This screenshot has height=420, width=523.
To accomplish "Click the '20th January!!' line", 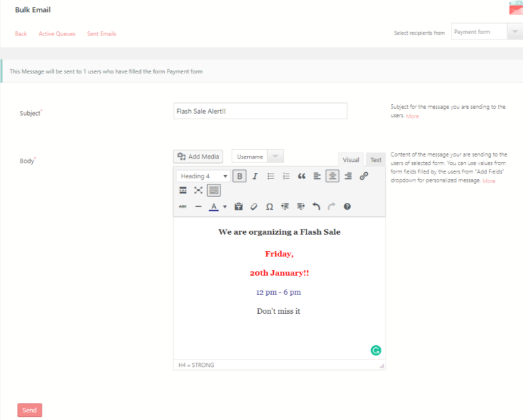I will coord(279,273).
